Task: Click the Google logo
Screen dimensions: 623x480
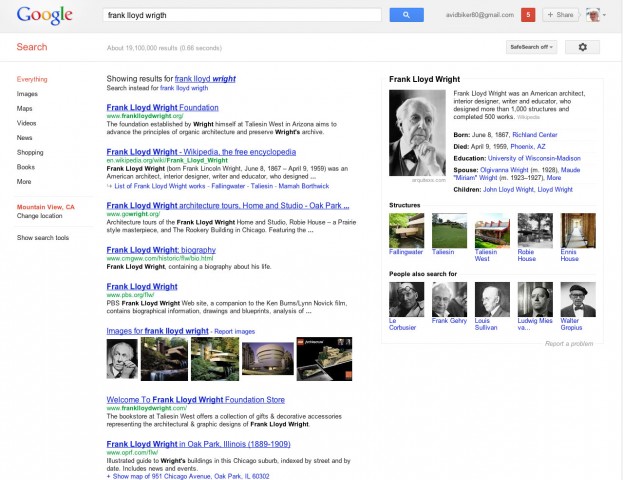Action: coord(44,15)
